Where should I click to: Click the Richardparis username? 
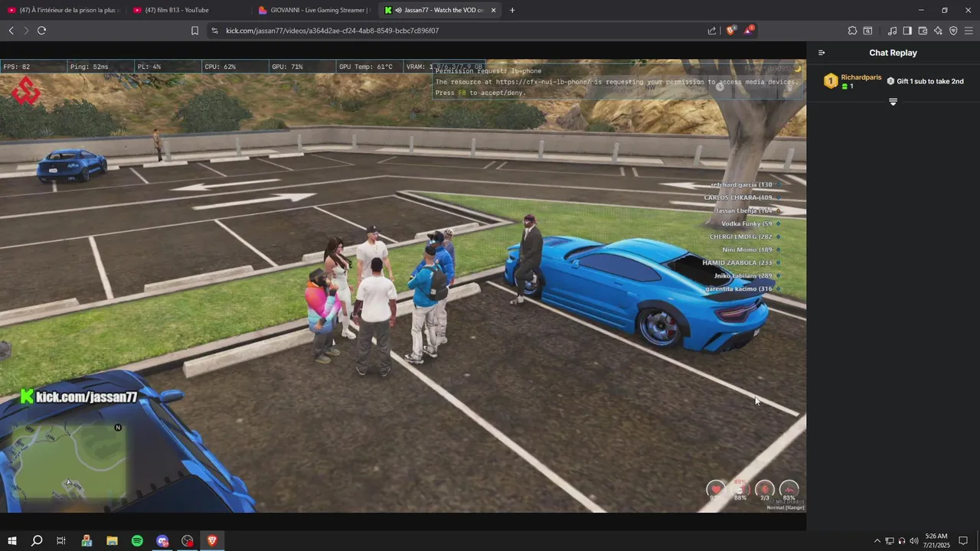tap(861, 77)
